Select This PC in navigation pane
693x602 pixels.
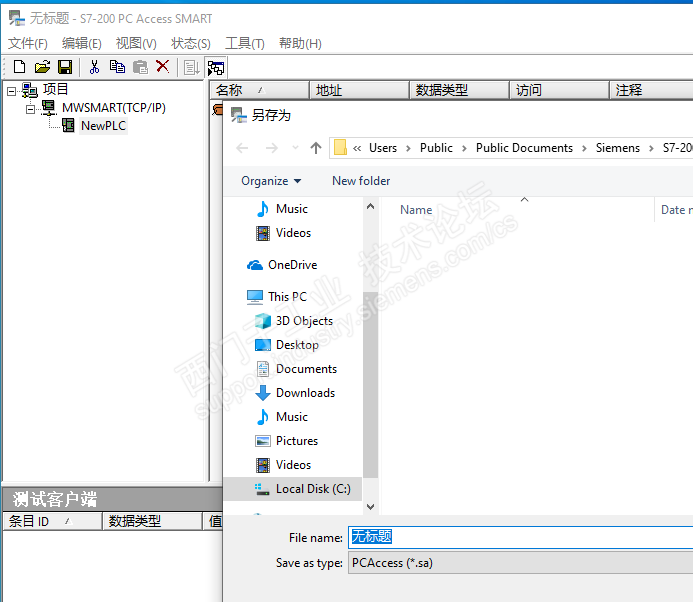point(277,297)
